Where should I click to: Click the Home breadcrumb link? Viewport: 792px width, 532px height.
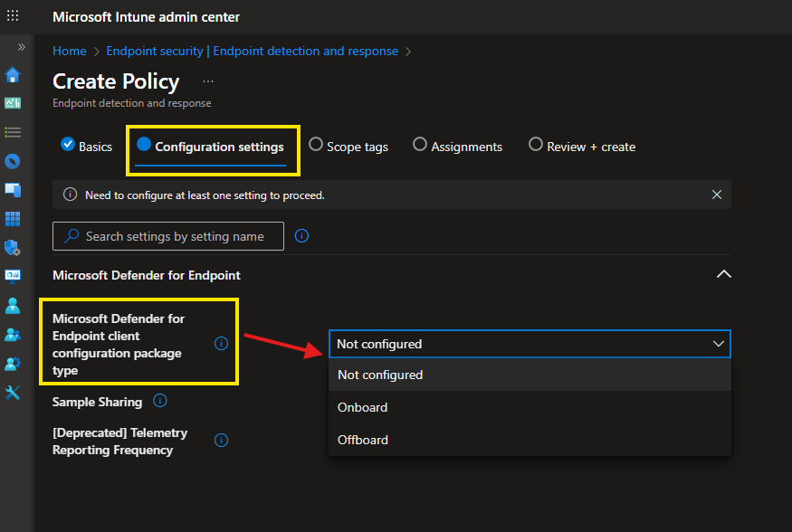(69, 51)
